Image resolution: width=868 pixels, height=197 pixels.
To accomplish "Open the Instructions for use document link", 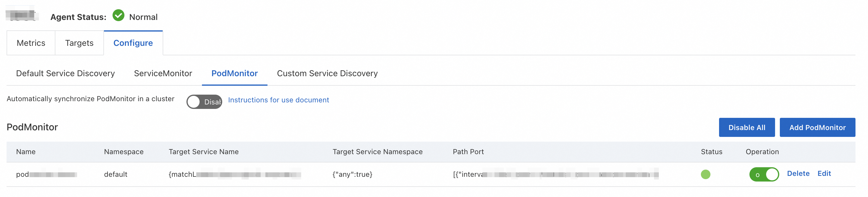I will click(x=278, y=100).
